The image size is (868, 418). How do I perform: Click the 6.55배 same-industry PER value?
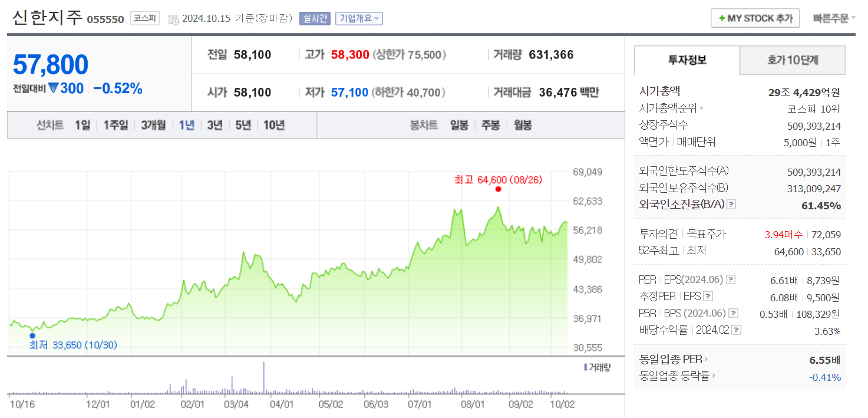pyautogui.click(x=825, y=360)
